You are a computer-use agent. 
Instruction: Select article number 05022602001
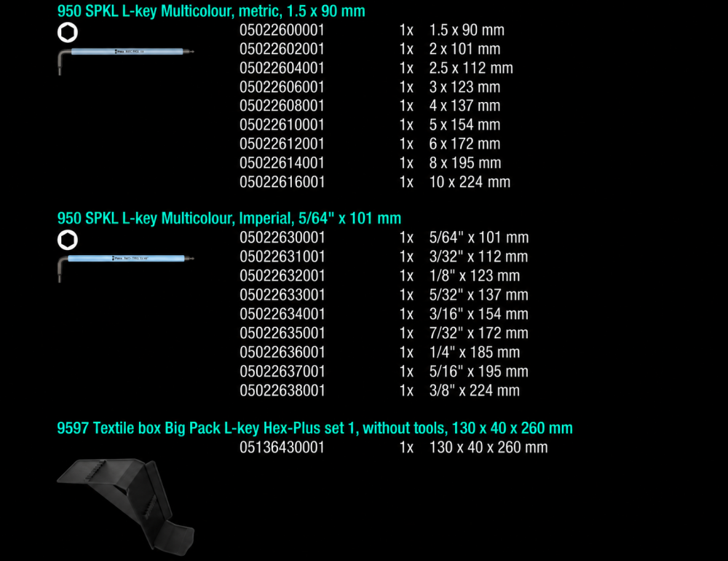(282, 49)
